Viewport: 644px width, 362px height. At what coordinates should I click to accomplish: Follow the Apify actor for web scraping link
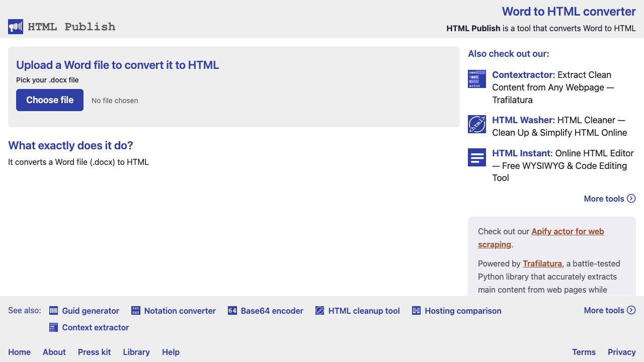point(568,232)
